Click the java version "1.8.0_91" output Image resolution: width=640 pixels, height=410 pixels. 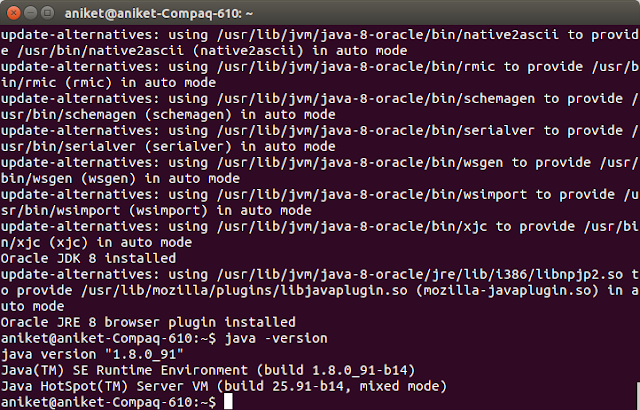click(x=93, y=354)
